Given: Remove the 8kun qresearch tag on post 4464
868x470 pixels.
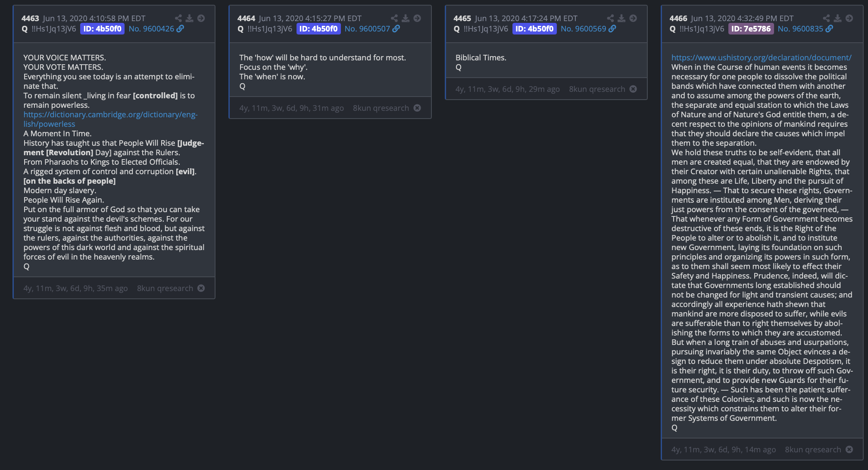Looking at the screenshot, I should pyautogui.click(x=417, y=108).
